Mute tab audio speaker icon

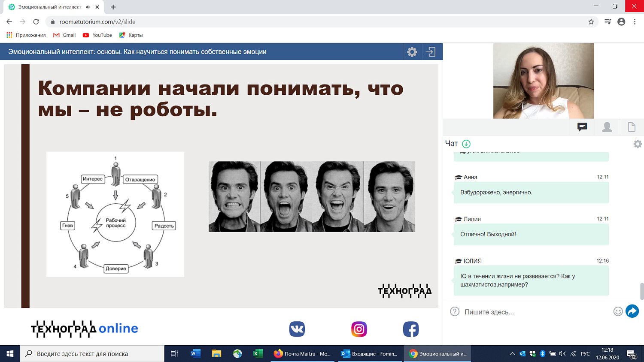(x=88, y=7)
